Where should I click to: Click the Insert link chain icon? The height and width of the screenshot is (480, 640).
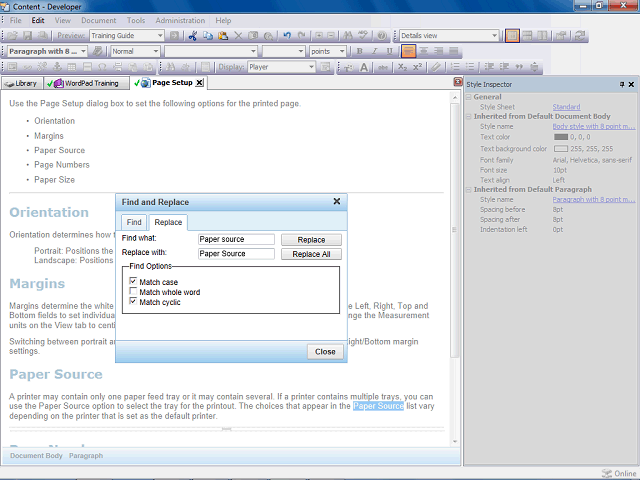(x=27, y=67)
